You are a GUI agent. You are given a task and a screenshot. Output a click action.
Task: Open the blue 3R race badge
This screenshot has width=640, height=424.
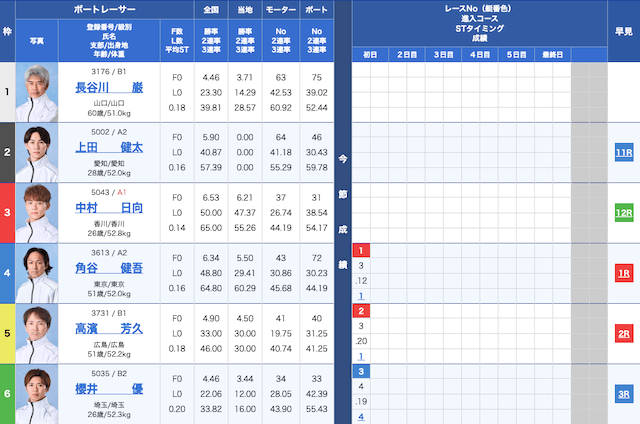624,393
